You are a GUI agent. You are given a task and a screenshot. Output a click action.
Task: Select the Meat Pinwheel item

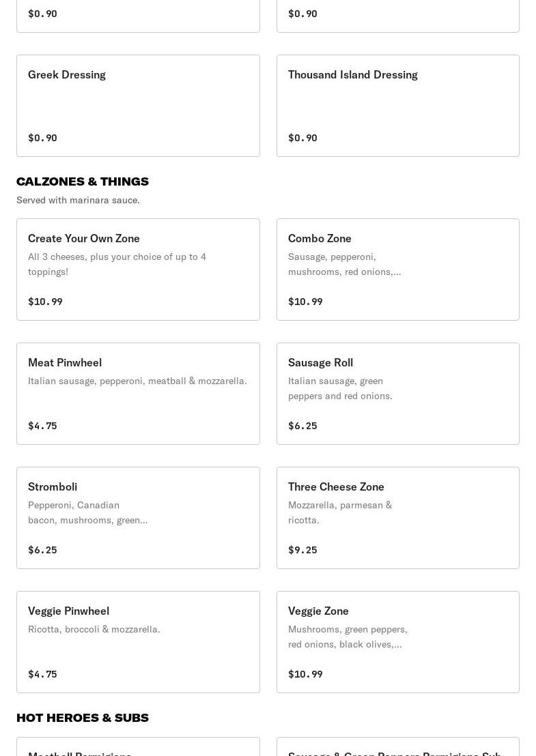point(138,394)
